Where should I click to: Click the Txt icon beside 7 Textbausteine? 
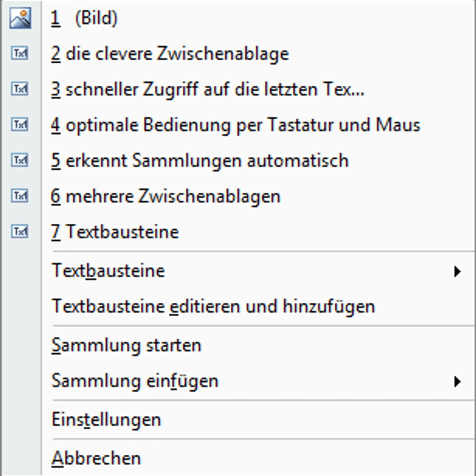pyautogui.click(x=19, y=231)
